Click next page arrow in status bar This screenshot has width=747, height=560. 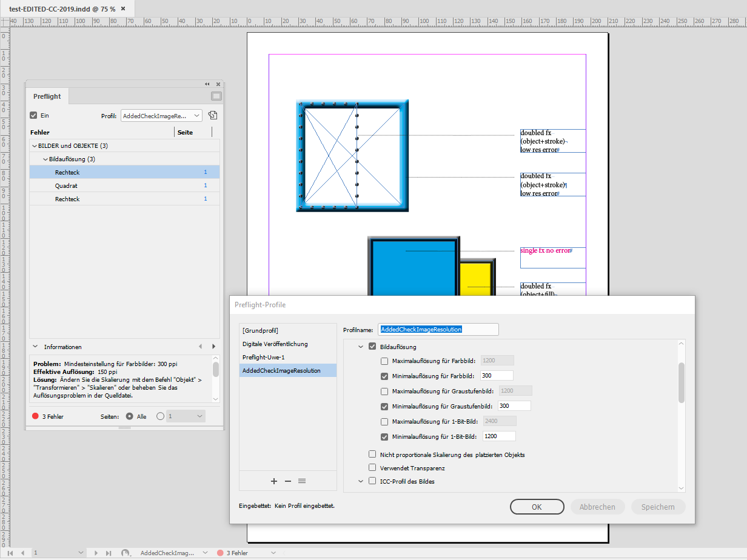[x=95, y=552]
